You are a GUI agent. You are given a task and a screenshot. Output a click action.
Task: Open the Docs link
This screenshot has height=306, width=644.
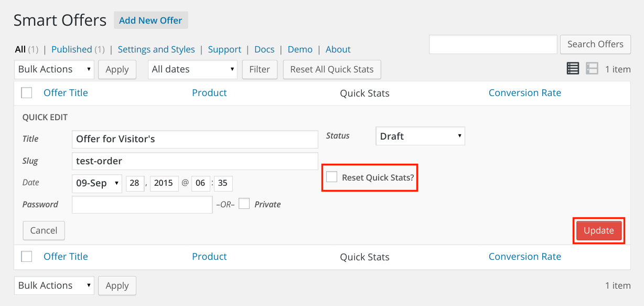coord(264,49)
